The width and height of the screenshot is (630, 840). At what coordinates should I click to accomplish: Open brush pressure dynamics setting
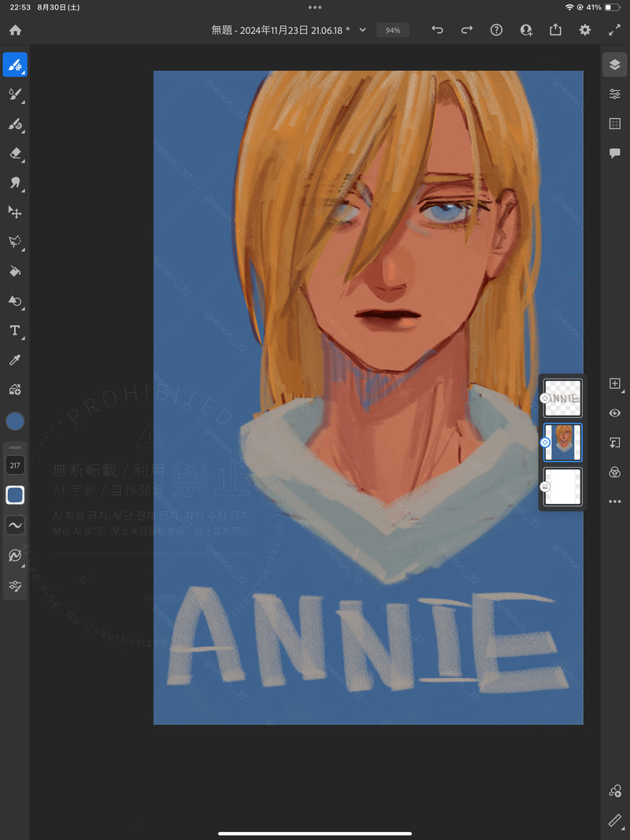(15, 556)
